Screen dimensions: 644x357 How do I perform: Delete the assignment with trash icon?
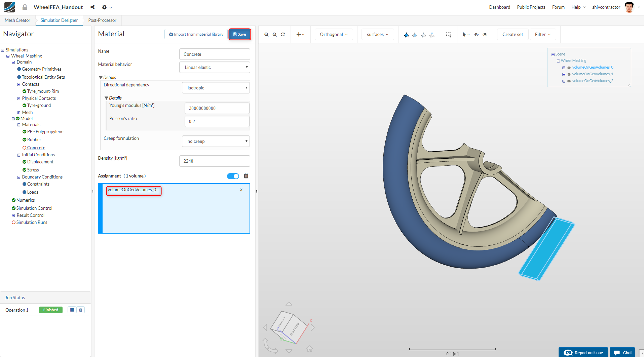click(246, 176)
